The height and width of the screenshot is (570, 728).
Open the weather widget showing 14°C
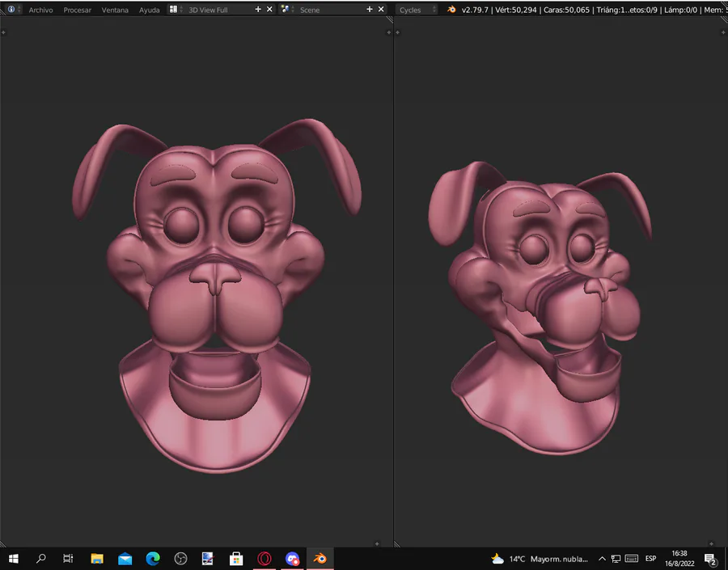pyautogui.click(x=540, y=559)
